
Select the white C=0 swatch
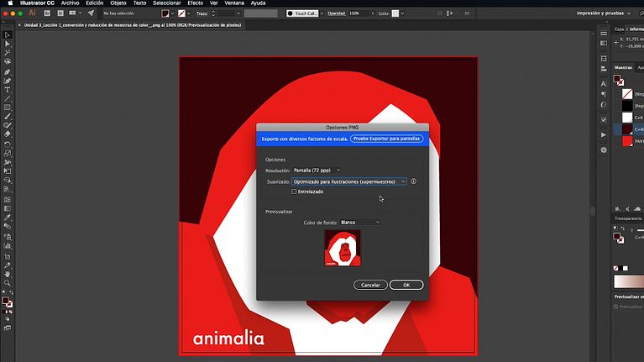click(x=627, y=118)
